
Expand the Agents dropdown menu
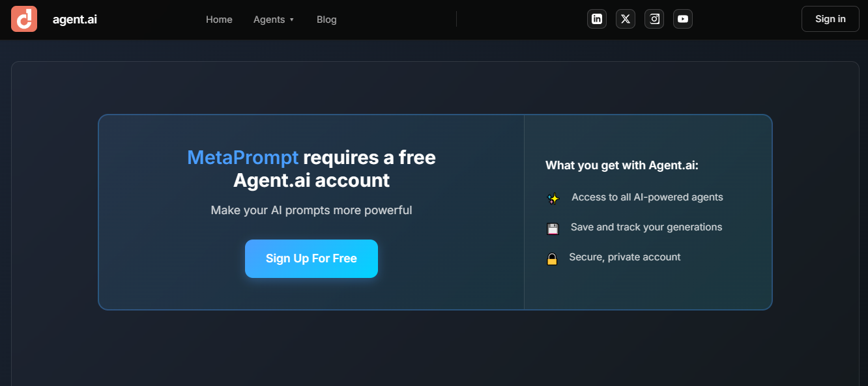tap(274, 20)
